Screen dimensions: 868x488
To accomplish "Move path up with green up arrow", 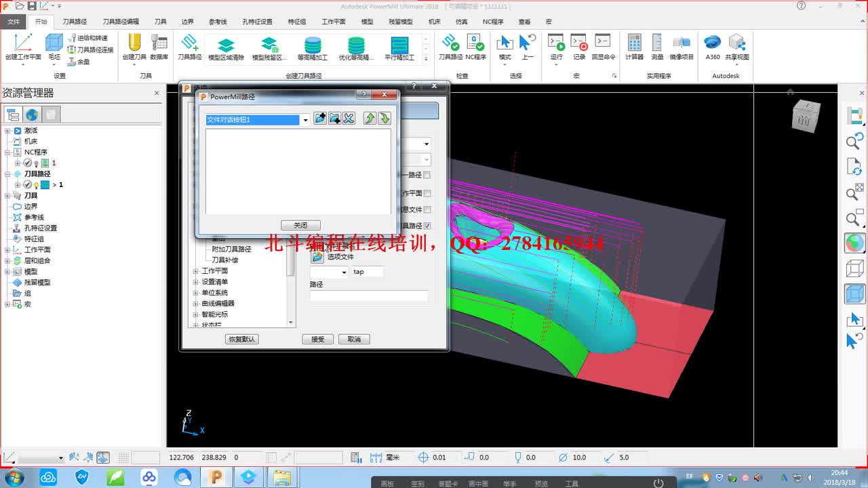I will point(370,119).
